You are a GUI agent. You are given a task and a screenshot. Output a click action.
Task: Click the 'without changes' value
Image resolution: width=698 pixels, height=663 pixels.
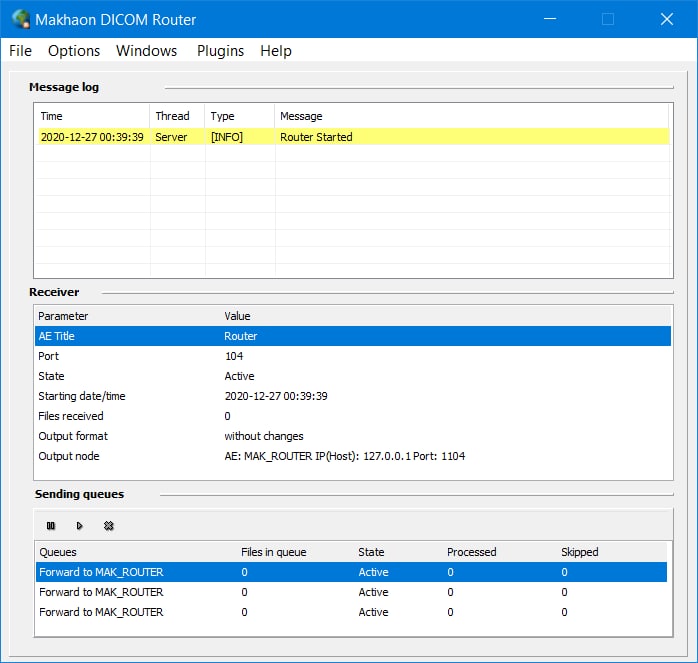(x=264, y=436)
